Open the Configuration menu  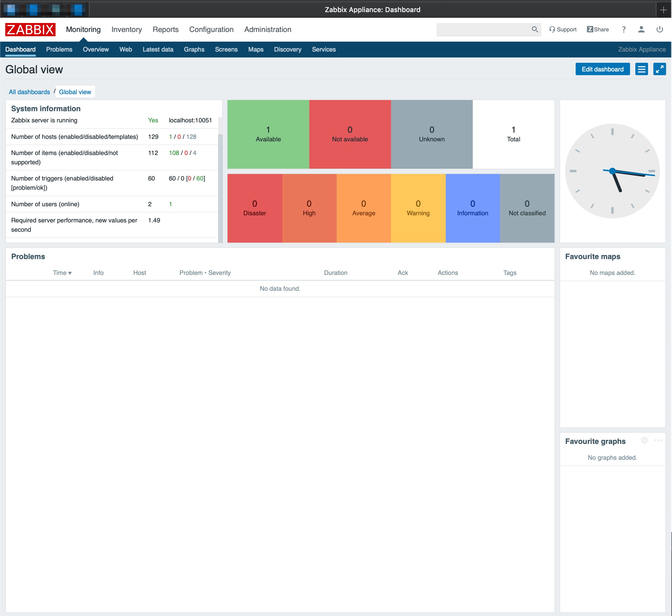(211, 29)
